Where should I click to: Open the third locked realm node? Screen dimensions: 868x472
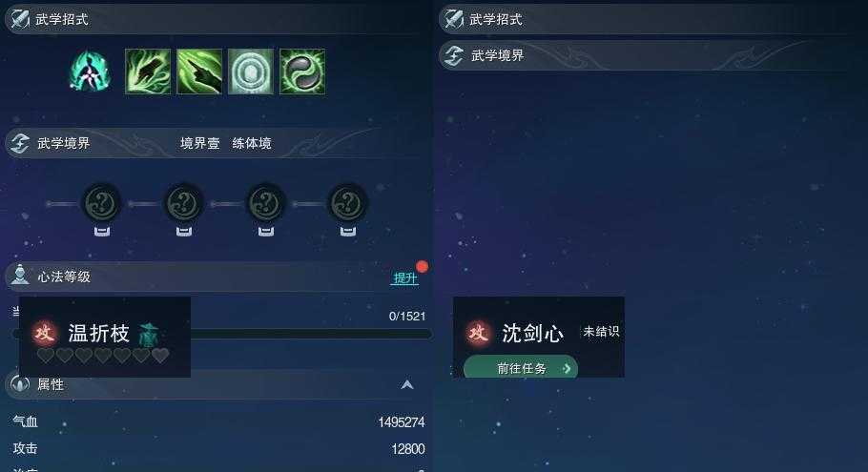click(266, 204)
